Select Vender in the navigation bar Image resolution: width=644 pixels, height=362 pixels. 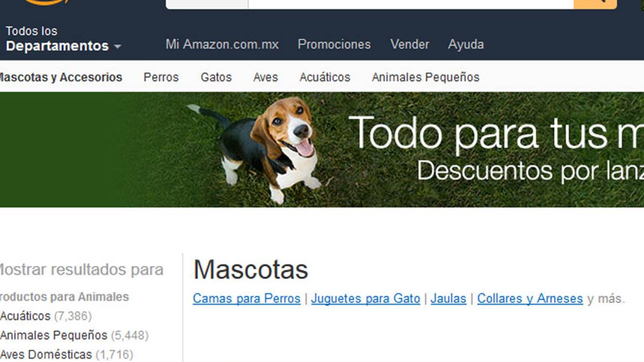pos(409,45)
